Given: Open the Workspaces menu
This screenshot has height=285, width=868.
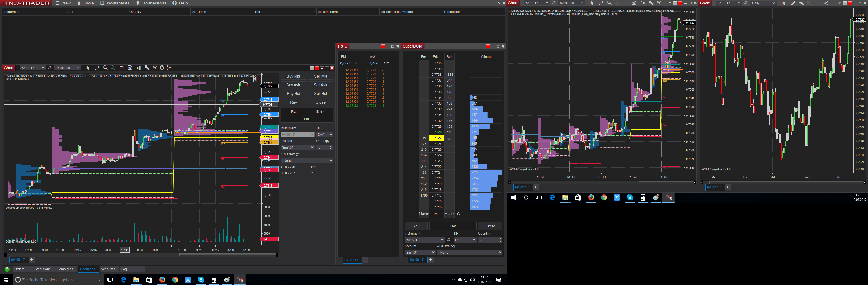Looking at the screenshot, I should [x=115, y=3].
